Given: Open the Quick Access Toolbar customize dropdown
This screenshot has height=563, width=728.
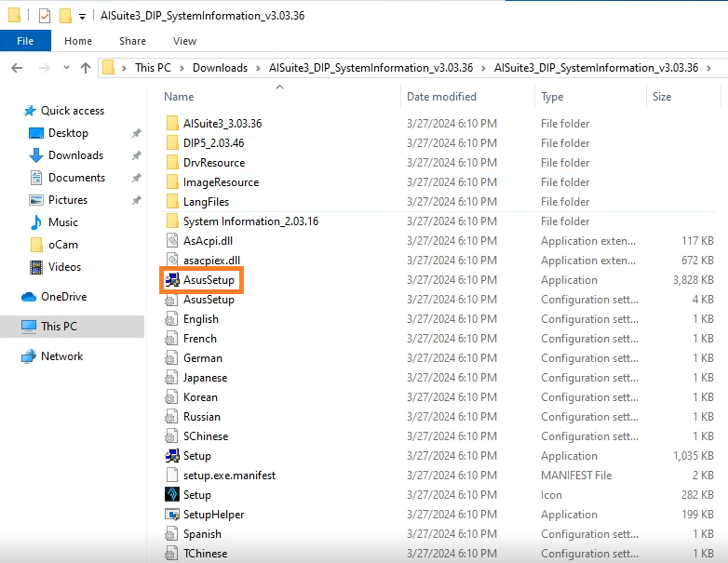Looking at the screenshot, I should coord(82,17).
